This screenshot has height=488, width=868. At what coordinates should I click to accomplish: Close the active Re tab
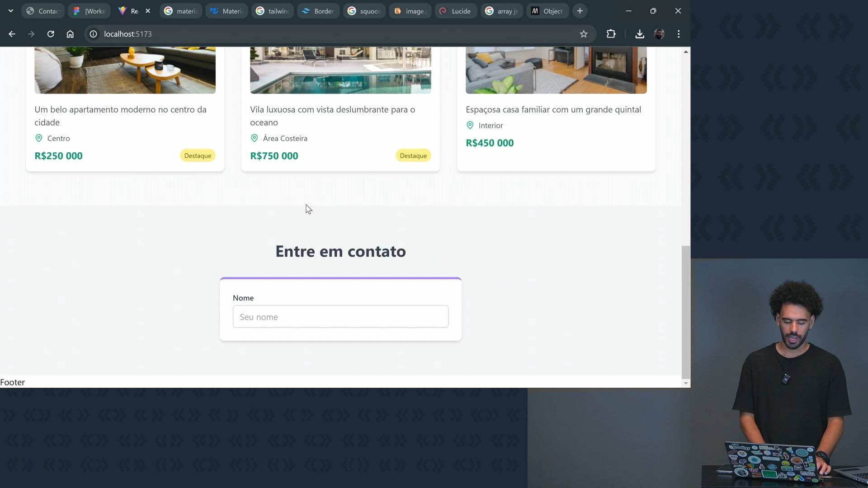point(148,11)
